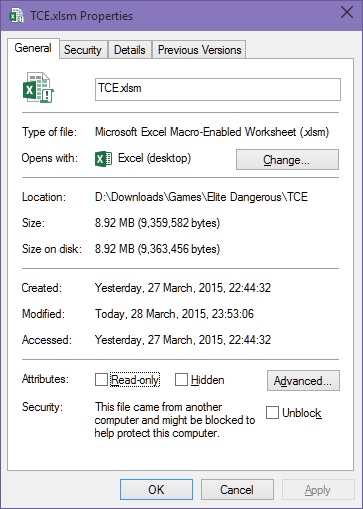Select the Previous Versions tab

click(x=199, y=50)
